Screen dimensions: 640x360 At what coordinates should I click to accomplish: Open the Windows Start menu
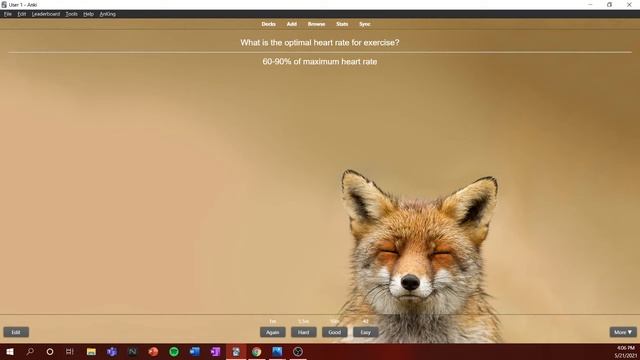(x=10, y=351)
